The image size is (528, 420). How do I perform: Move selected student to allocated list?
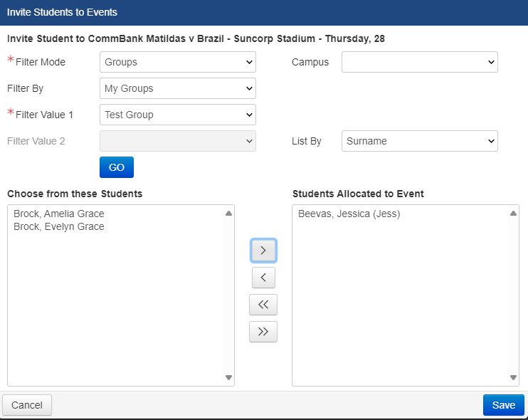[x=263, y=251]
